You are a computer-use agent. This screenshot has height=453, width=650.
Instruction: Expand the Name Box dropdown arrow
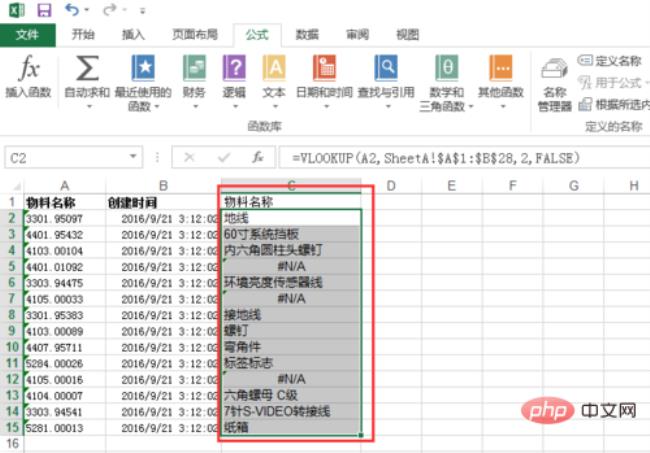point(133,157)
